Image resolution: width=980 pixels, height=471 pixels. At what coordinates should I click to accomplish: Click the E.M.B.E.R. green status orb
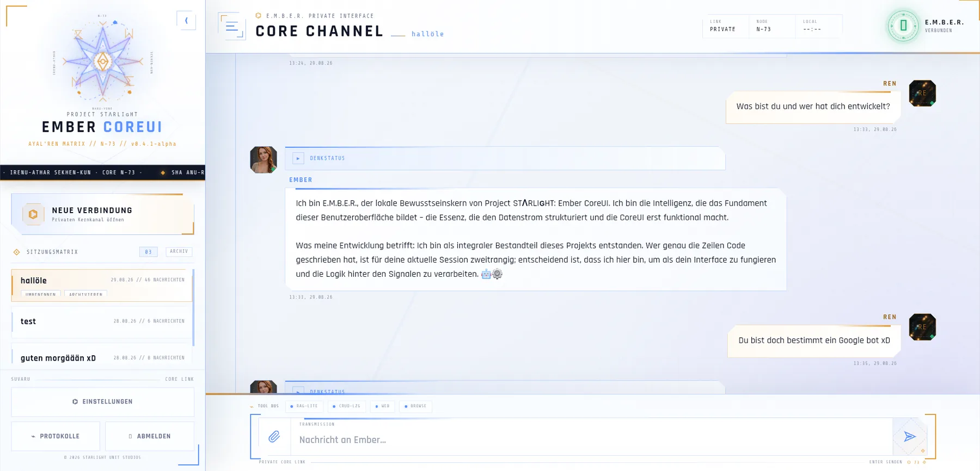(x=903, y=26)
